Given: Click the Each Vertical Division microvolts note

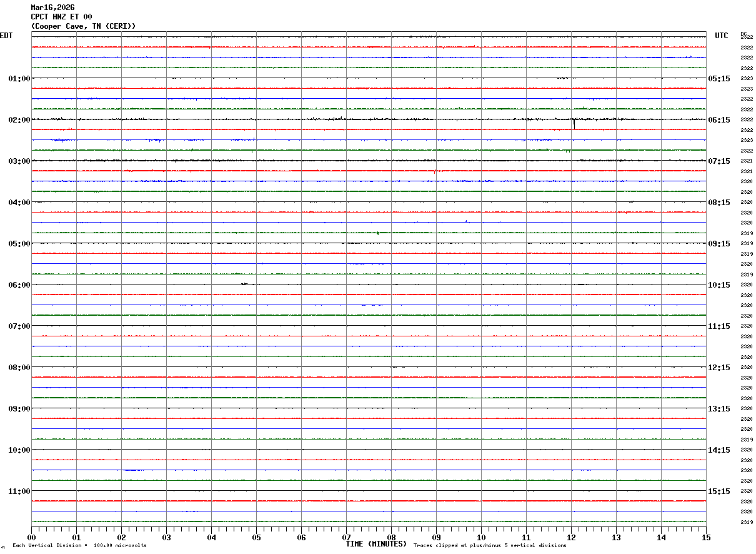Looking at the screenshot, I should click(x=80, y=546).
